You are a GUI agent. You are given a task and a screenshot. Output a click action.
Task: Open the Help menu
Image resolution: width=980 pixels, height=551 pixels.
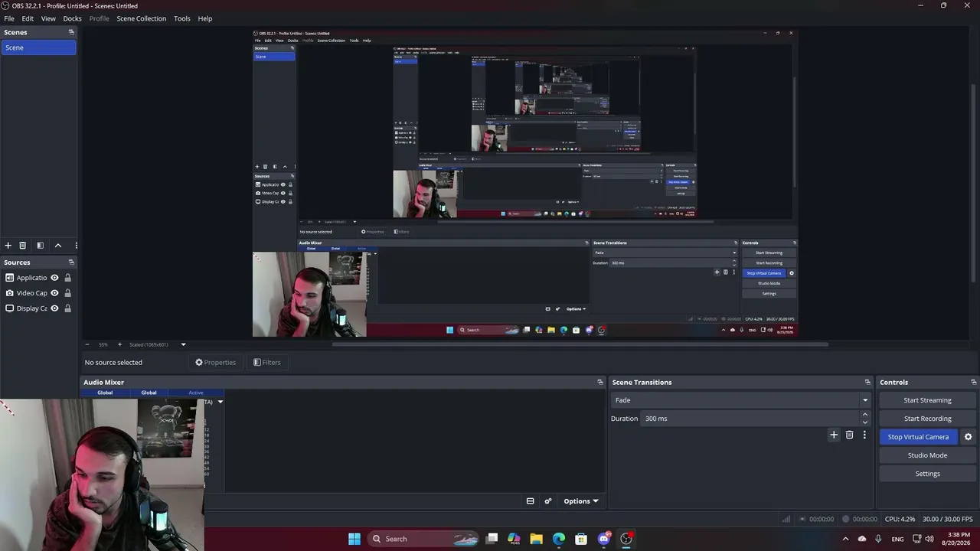pos(205,18)
